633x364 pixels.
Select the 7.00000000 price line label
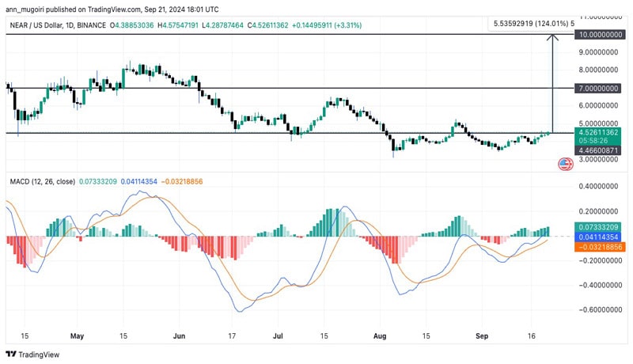(x=598, y=89)
